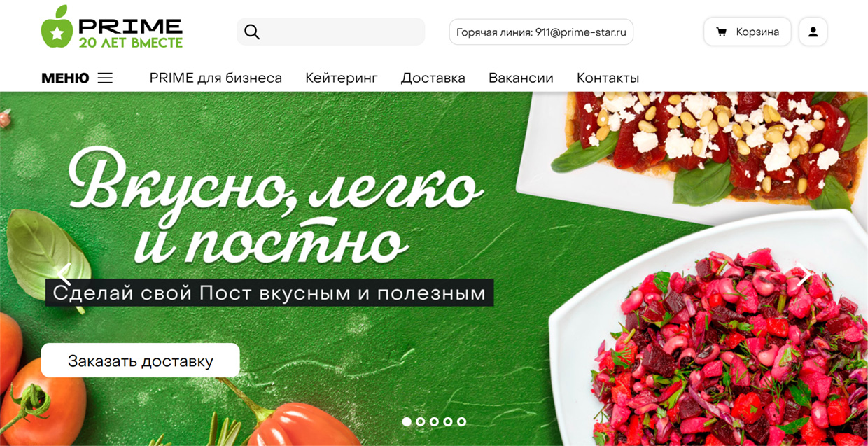Image resolution: width=868 pixels, height=446 pixels.
Task: Open PRIME для бизнеса page
Action: [x=216, y=78]
